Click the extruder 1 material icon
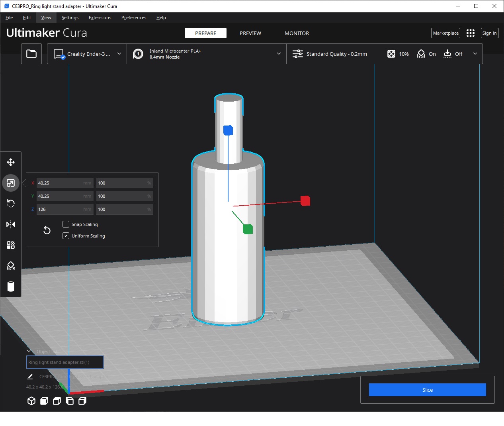This screenshot has width=504, height=426. (138, 54)
